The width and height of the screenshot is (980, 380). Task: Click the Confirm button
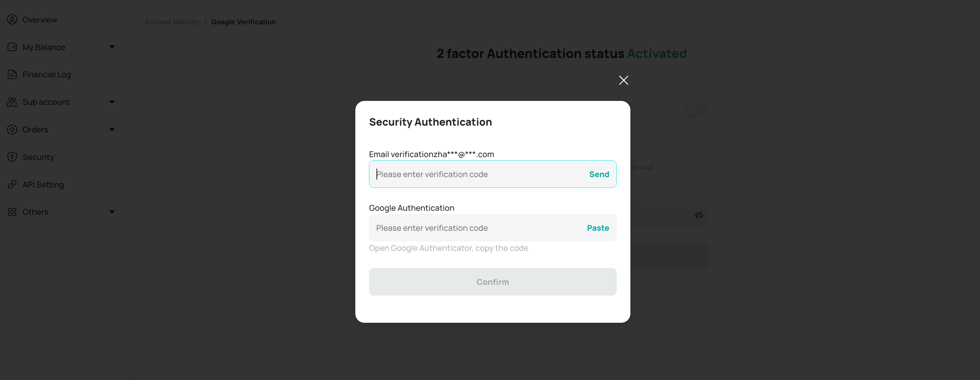tap(493, 282)
